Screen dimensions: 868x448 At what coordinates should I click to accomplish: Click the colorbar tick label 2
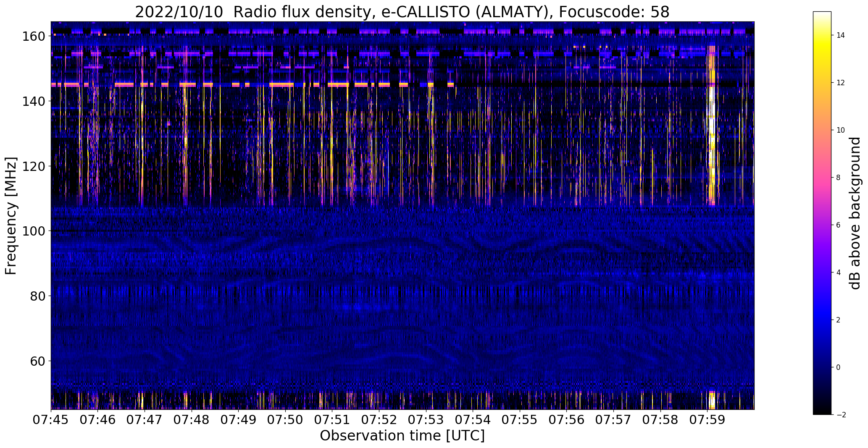[x=839, y=320]
